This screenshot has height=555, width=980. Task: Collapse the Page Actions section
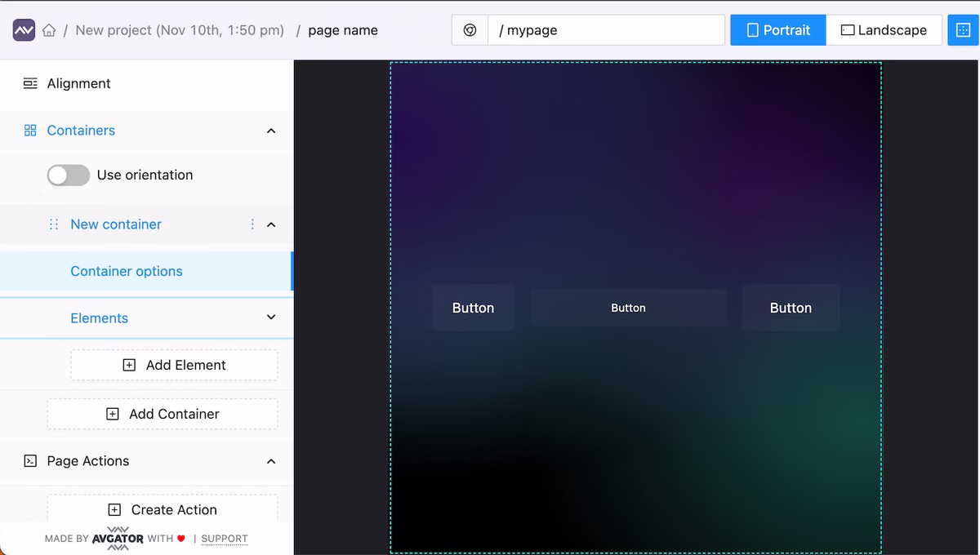[271, 461]
